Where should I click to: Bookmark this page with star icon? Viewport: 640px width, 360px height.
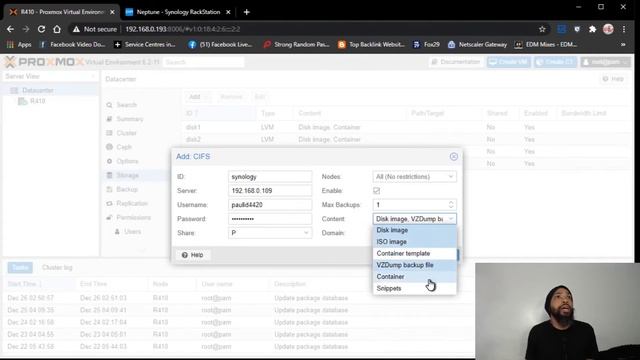542,29
